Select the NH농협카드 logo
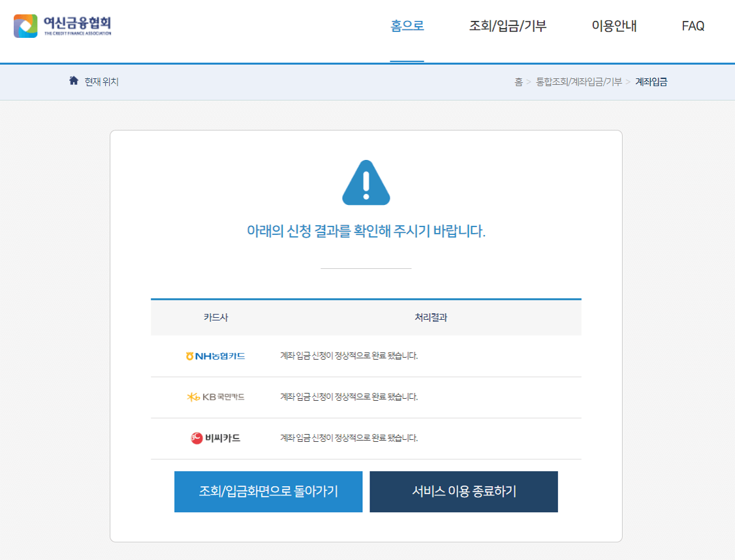 [x=217, y=356]
